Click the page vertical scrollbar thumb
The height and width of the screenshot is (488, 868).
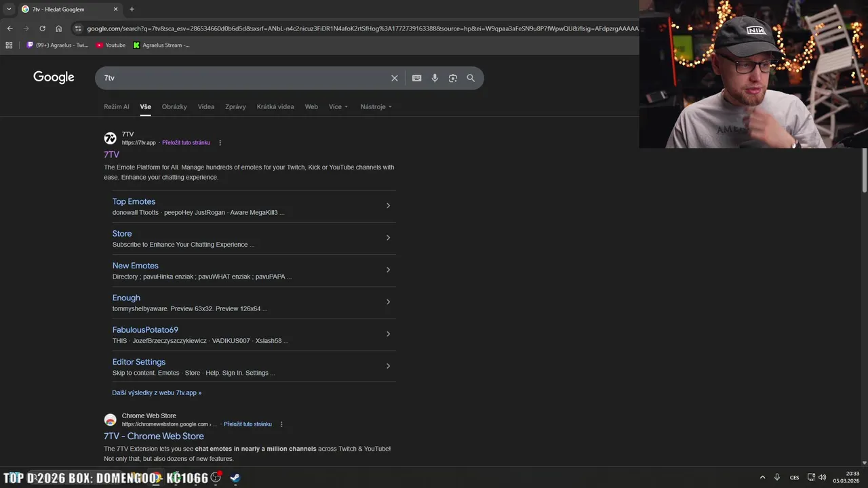pyautogui.click(x=865, y=169)
